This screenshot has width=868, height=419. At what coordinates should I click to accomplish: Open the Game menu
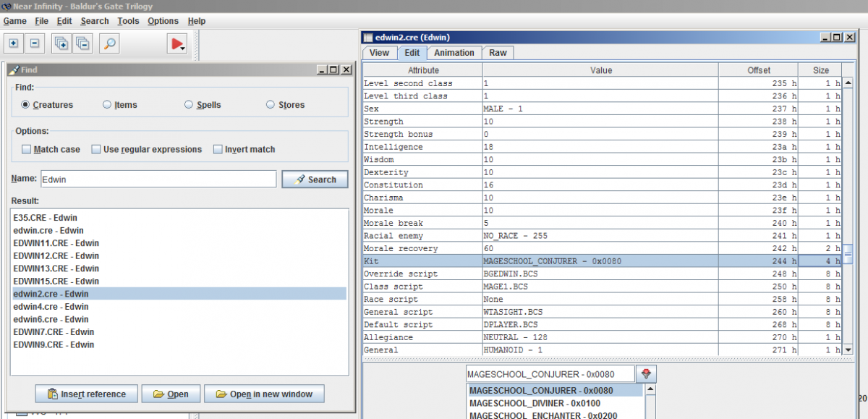coord(14,21)
